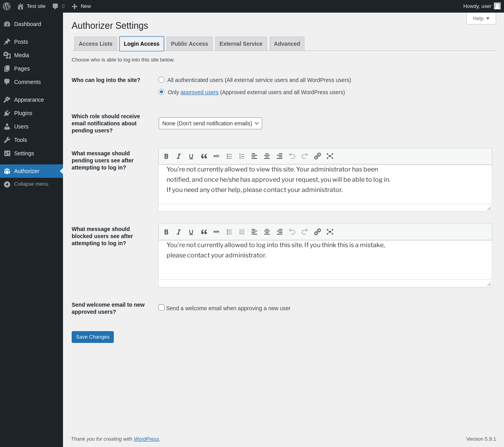Click into the blocked users message text
The height and width of the screenshot is (447, 504).
pyautogui.click(x=325, y=260)
